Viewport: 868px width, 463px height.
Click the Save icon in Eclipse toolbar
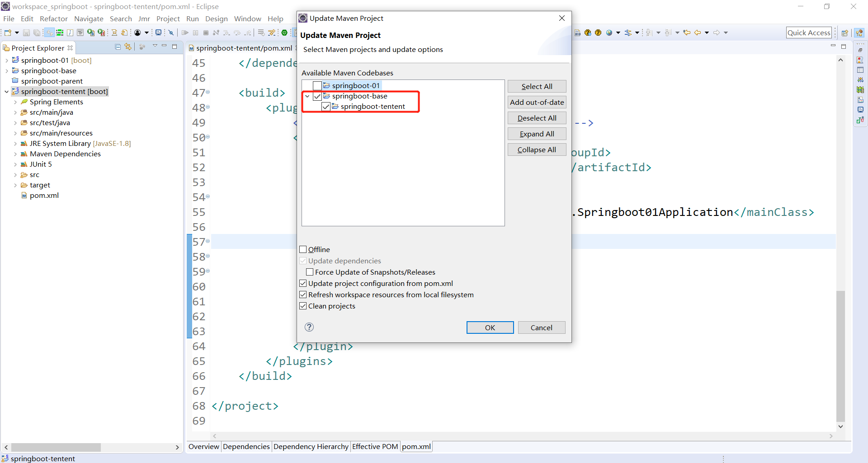[x=26, y=33]
